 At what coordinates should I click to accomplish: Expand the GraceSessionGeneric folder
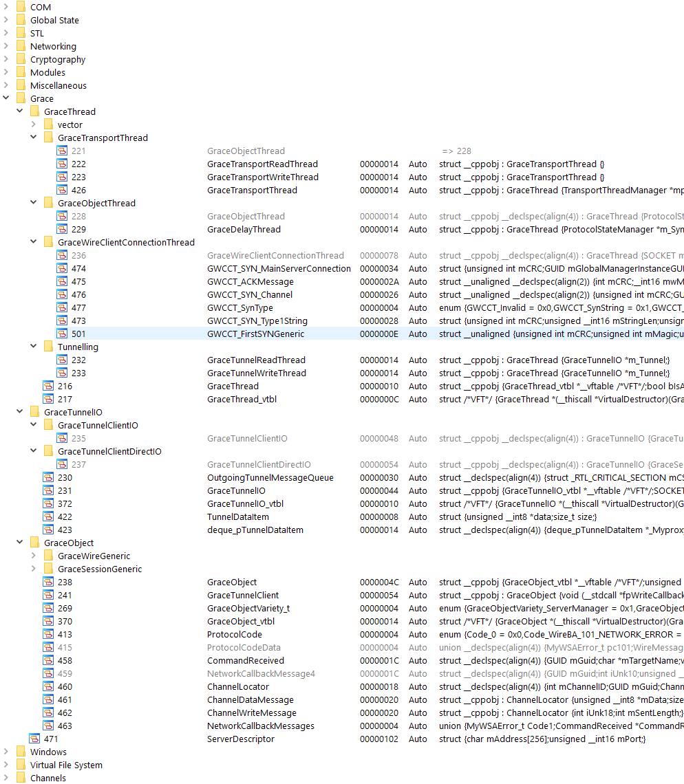(x=34, y=569)
